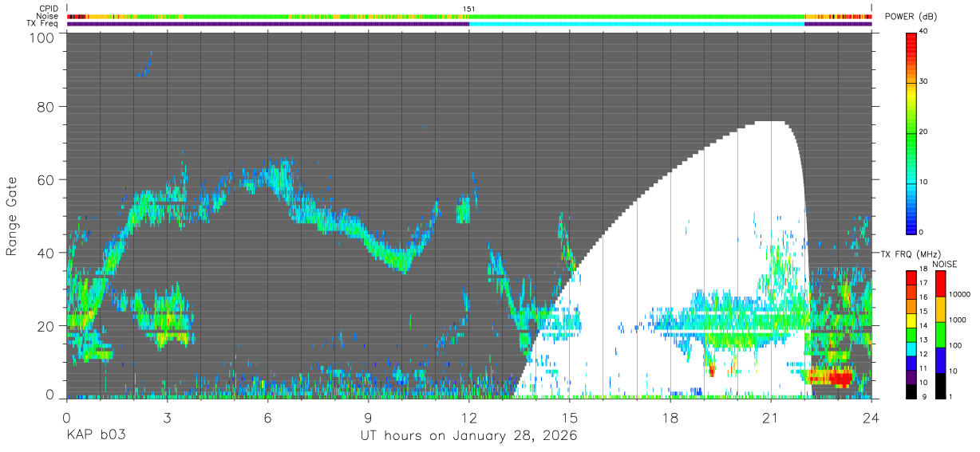Click the orange segment of the NOISE legend
This screenshot has height=452, width=980.
(x=940, y=309)
